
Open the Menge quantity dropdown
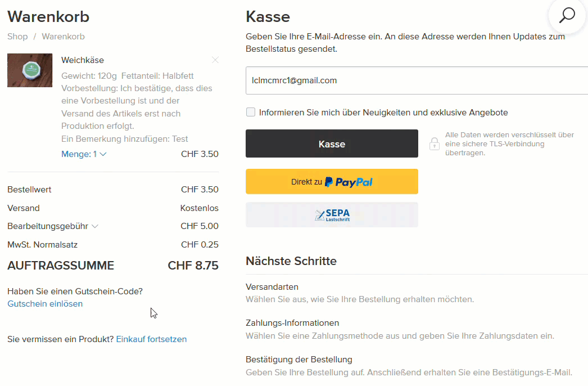point(84,154)
